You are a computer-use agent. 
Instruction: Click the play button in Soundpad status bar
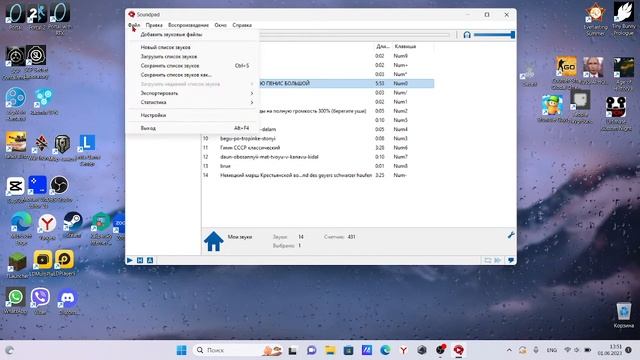point(130,260)
